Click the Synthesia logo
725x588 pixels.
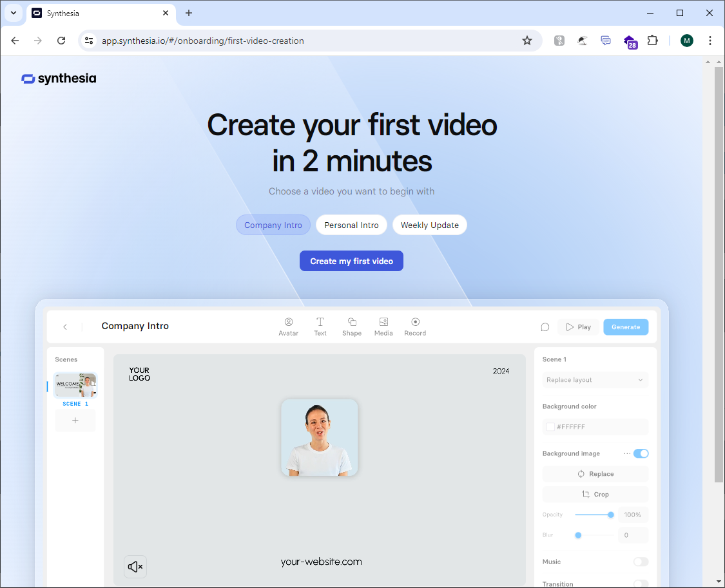click(x=59, y=79)
